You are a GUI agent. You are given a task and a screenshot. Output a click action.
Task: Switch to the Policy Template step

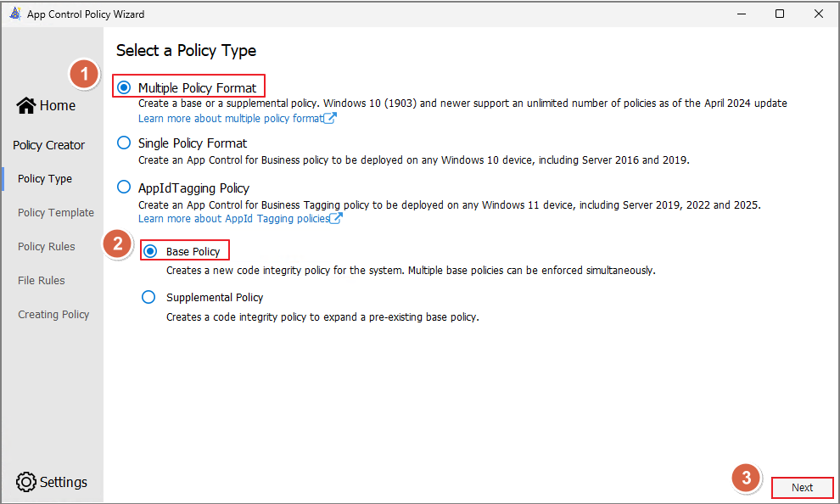(56, 213)
